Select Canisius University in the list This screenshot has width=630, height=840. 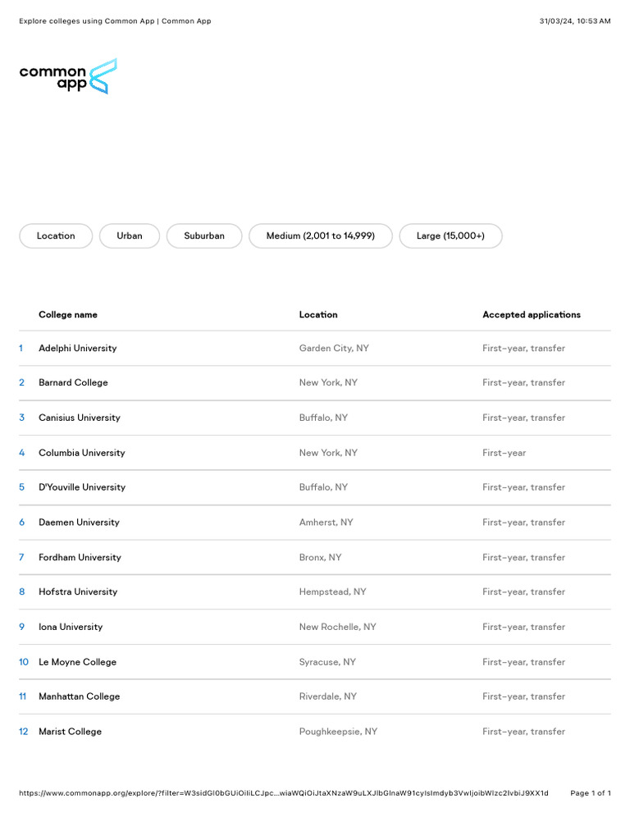[x=80, y=418]
